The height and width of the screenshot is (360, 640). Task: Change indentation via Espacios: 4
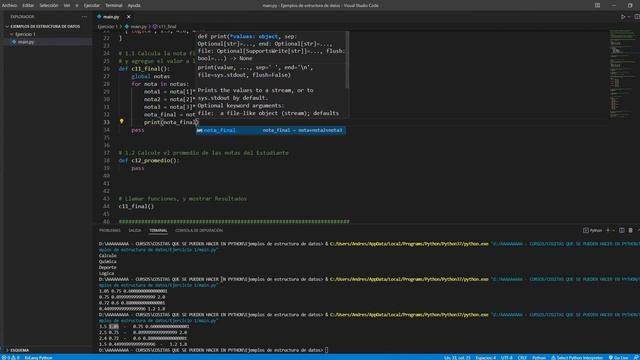pos(486,357)
